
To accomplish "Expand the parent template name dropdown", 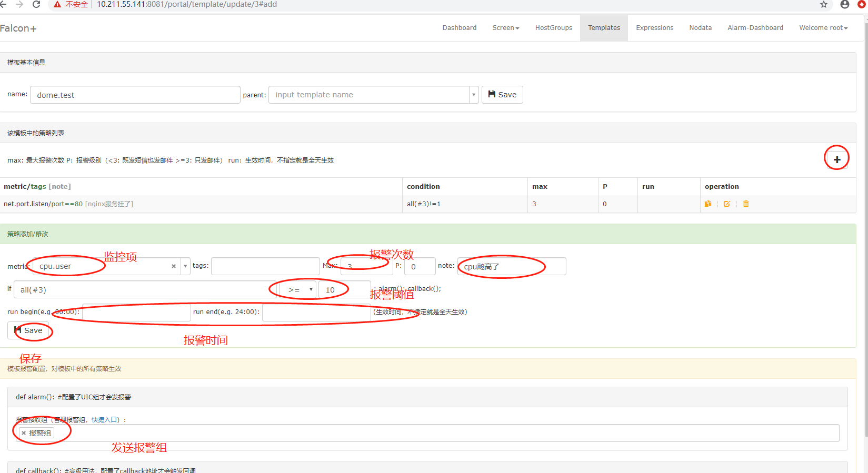I will point(474,95).
